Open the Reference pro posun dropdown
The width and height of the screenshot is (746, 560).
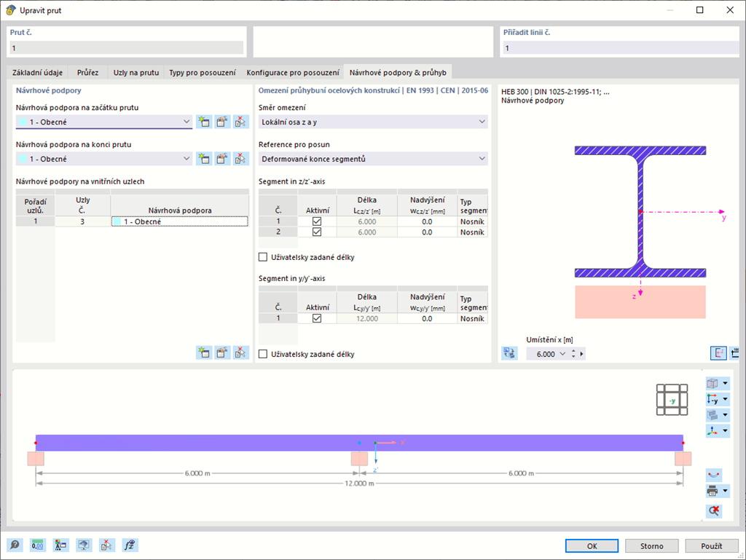[x=373, y=159]
